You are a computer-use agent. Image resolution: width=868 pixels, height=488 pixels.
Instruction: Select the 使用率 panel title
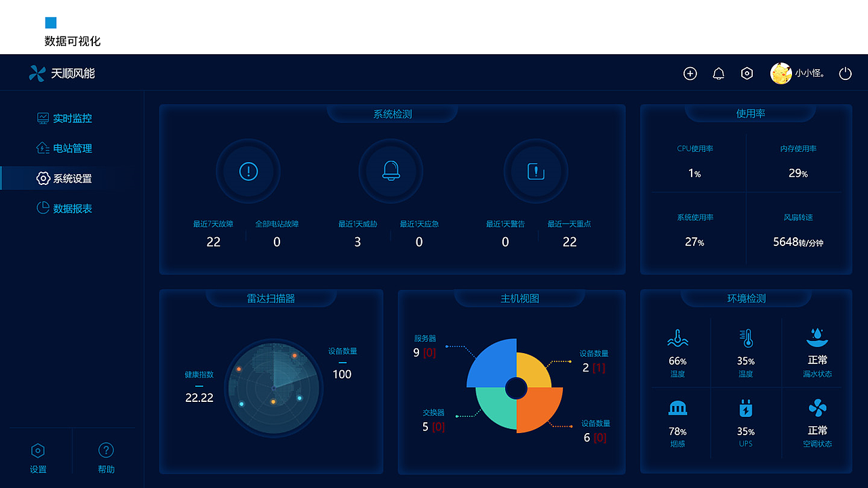[x=751, y=114]
